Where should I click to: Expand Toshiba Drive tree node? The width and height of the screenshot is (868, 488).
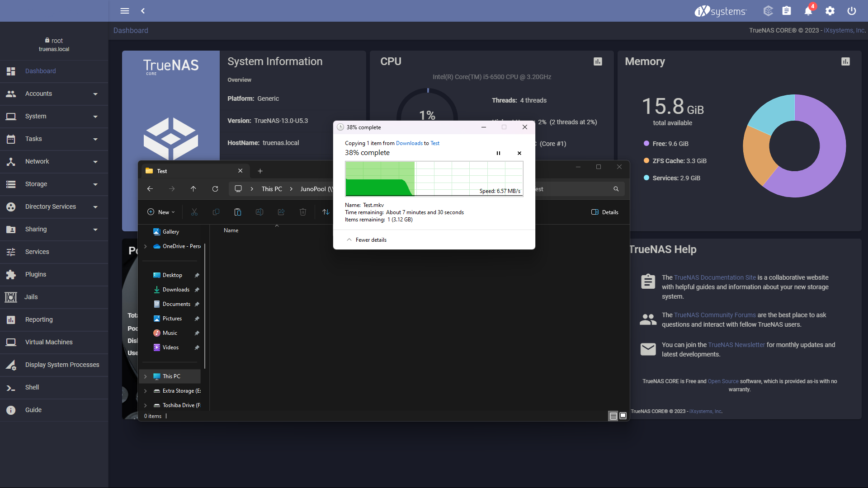coord(146,405)
